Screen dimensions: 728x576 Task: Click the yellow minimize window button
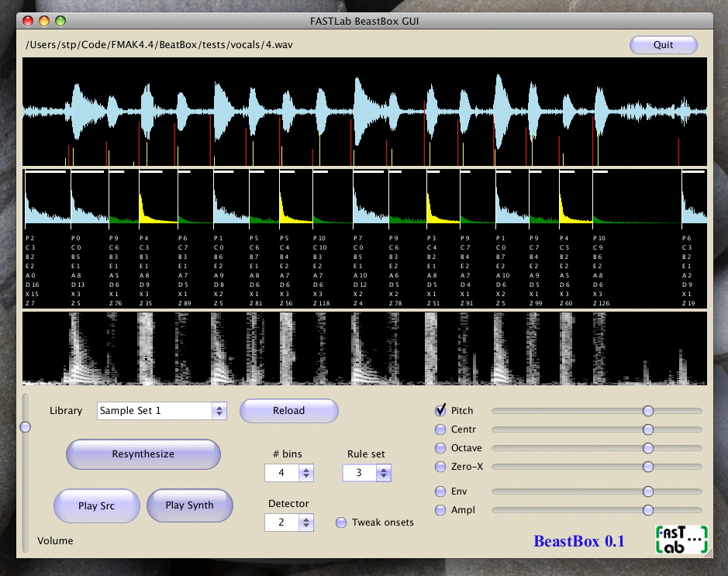pyautogui.click(x=44, y=21)
